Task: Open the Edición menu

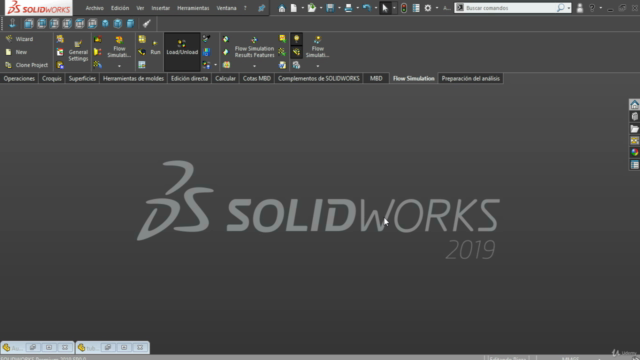Action: coord(120,8)
